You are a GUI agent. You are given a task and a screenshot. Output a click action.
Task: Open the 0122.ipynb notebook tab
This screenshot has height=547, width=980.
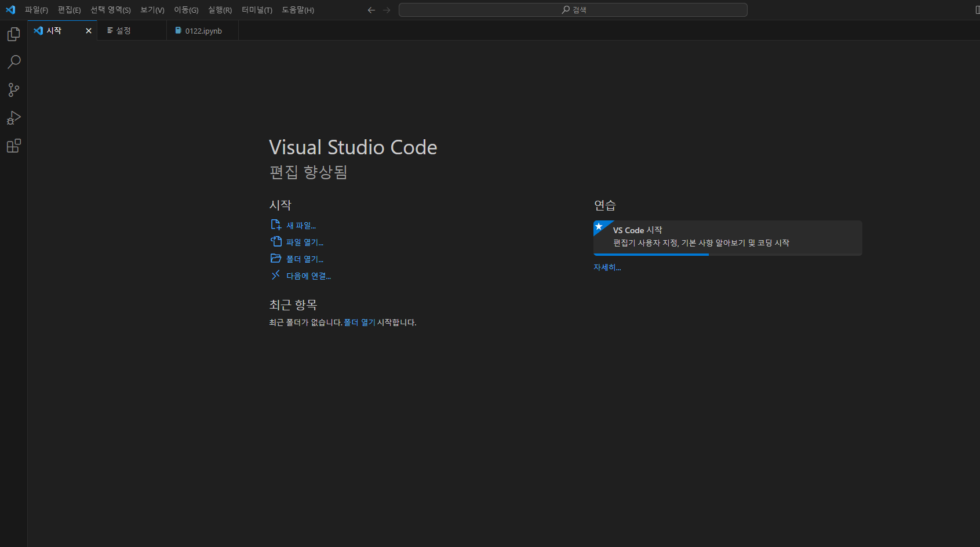point(202,30)
